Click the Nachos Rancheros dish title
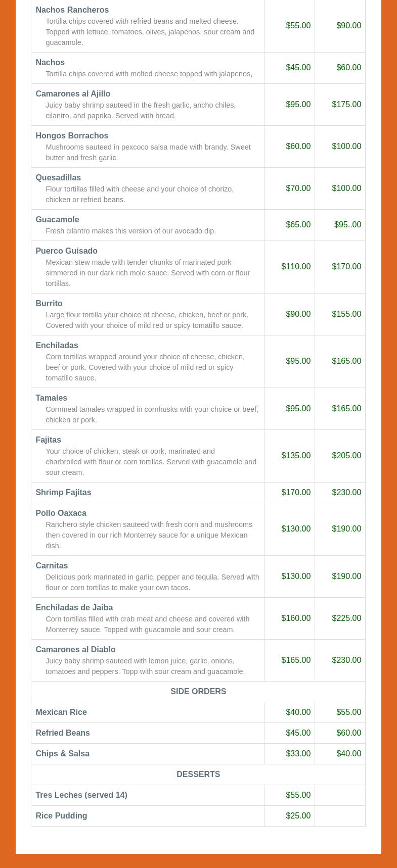The height and width of the screenshot is (868, 397). coord(72,10)
